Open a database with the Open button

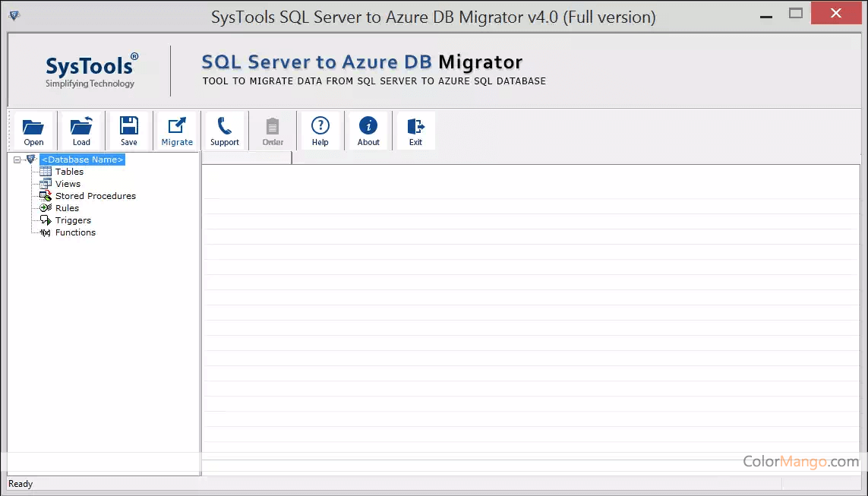33,131
